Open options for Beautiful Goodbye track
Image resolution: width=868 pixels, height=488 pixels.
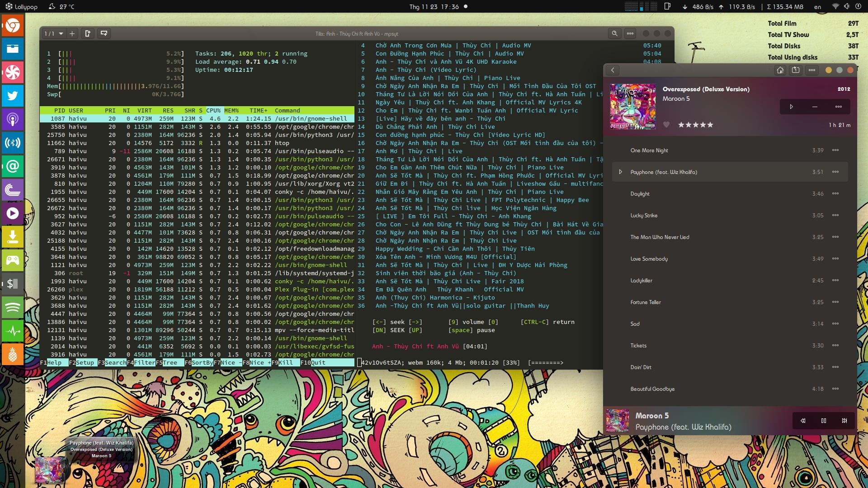(835, 389)
